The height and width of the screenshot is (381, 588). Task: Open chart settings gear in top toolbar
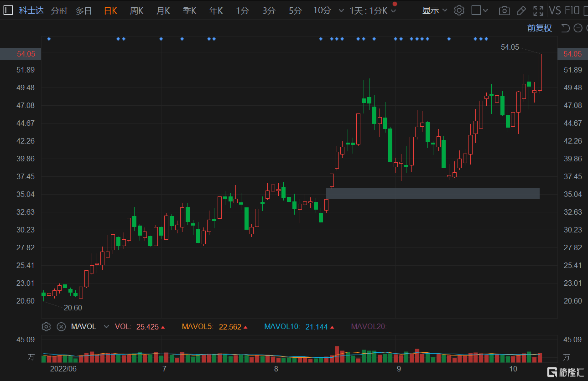tap(459, 10)
